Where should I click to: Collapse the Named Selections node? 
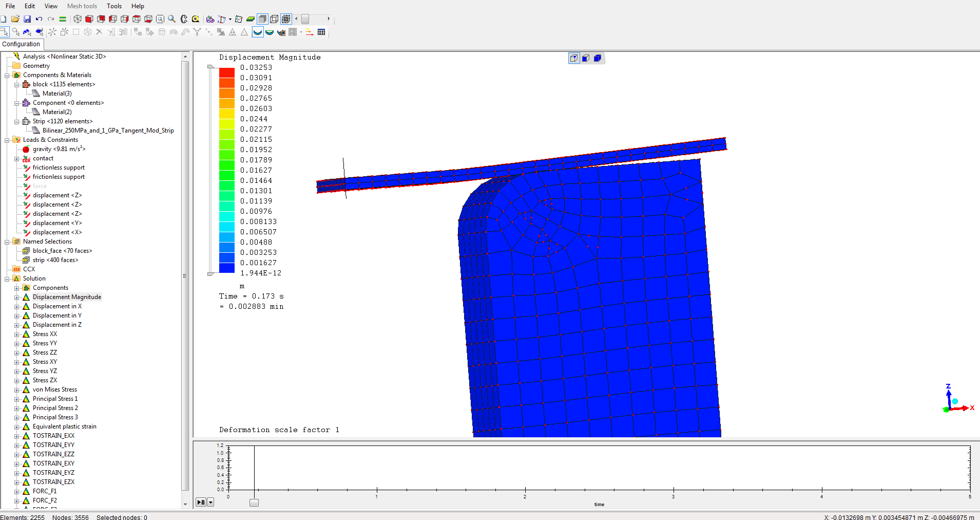[7, 242]
